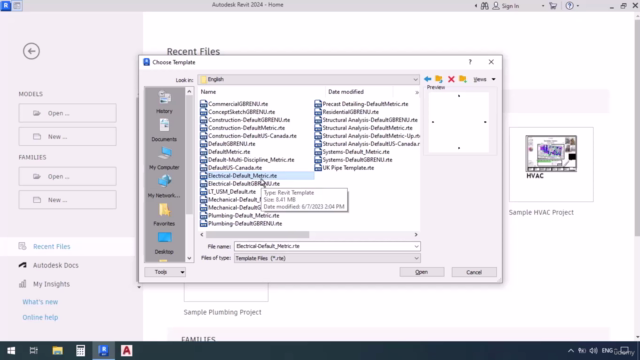Select Plumbing-Default_Metric.rte file

(x=244, y=216)
